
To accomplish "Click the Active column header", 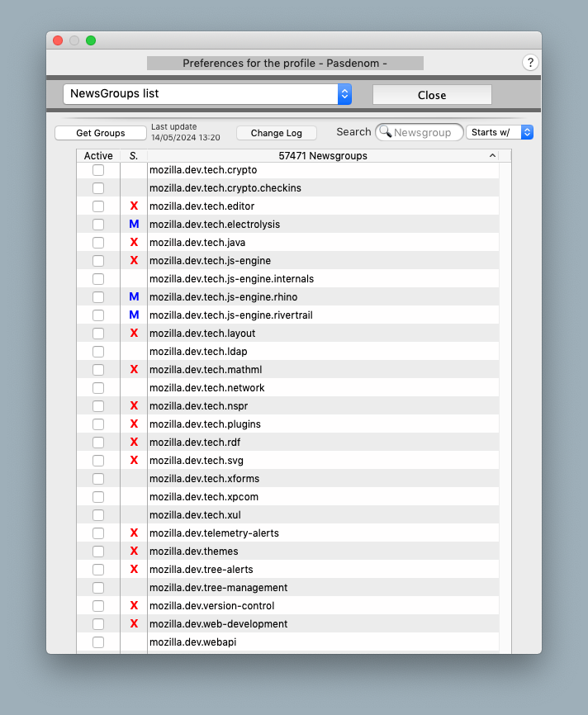I will [x=98, y=156].
